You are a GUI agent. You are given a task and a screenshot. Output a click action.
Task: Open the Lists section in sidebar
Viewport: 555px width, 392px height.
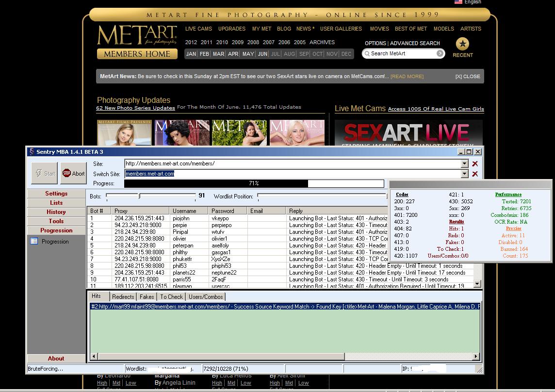tap(56, 203)
